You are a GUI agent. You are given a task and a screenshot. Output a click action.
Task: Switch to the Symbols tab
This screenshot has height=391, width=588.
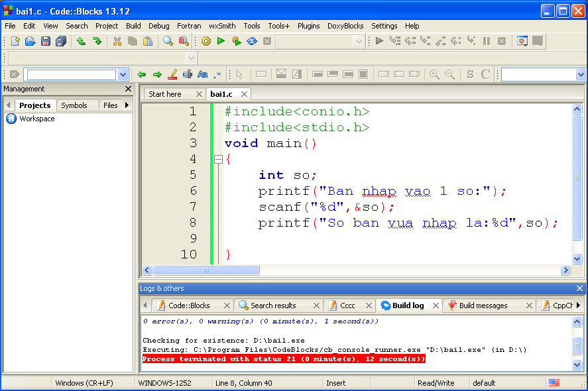click(74, 105)
